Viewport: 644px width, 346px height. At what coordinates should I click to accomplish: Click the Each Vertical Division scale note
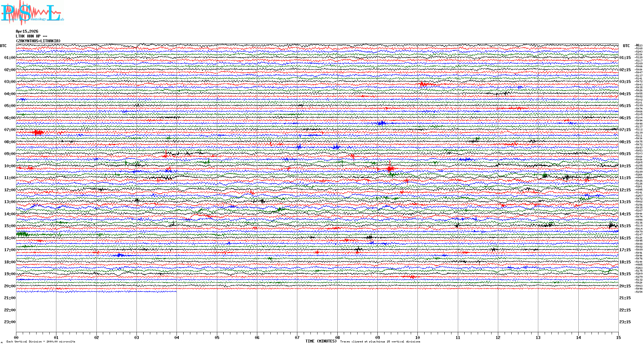pyautogui.click(x=41, y=342)
